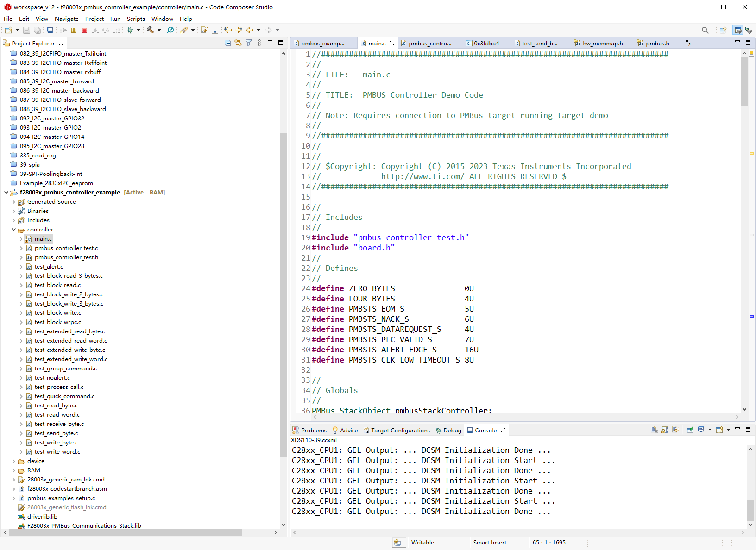
Task: Click the Terminate (red stop) debug button
Action: pos(84,30)
